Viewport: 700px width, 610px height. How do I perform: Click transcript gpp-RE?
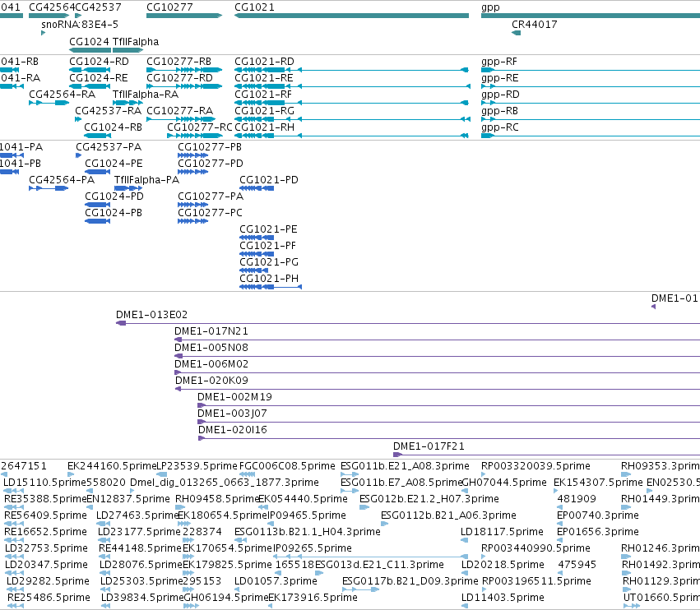point(500,77)
